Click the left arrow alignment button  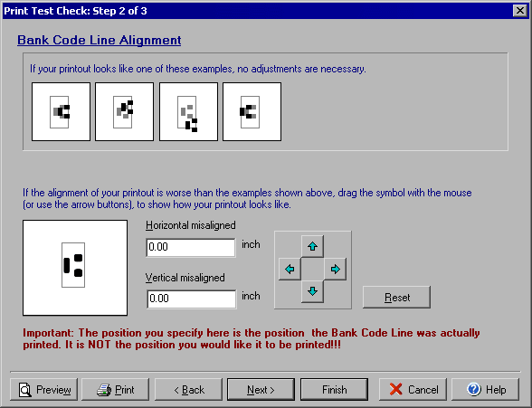tap(290, 269)
